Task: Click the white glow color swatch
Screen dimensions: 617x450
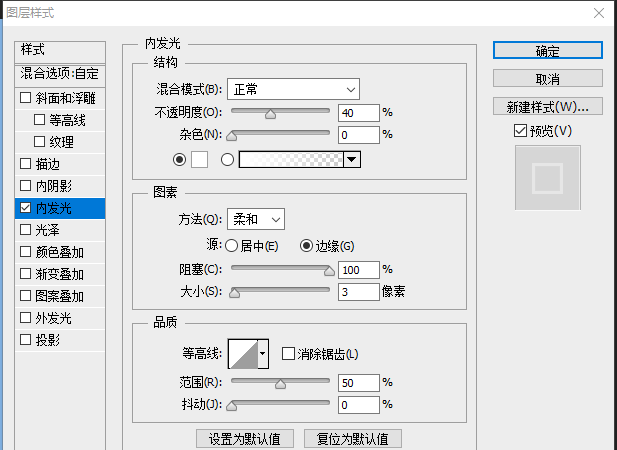Action: [200, 160]
